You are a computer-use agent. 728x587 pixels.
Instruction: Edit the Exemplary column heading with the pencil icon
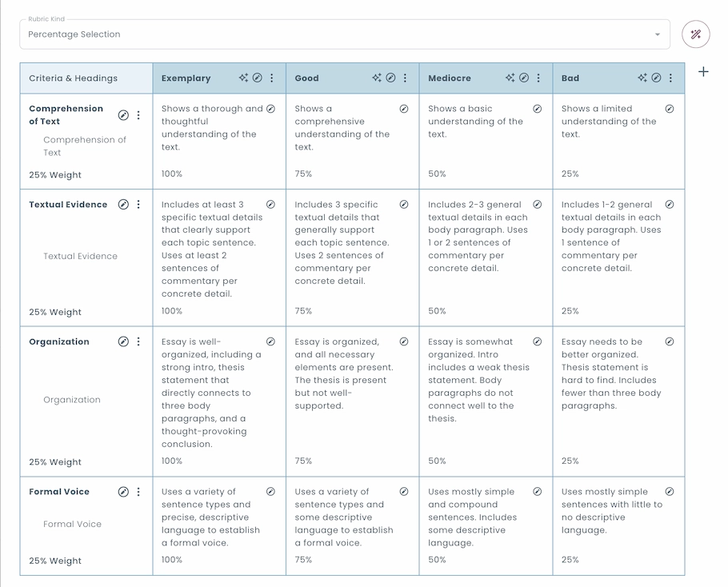coord(258,78)
